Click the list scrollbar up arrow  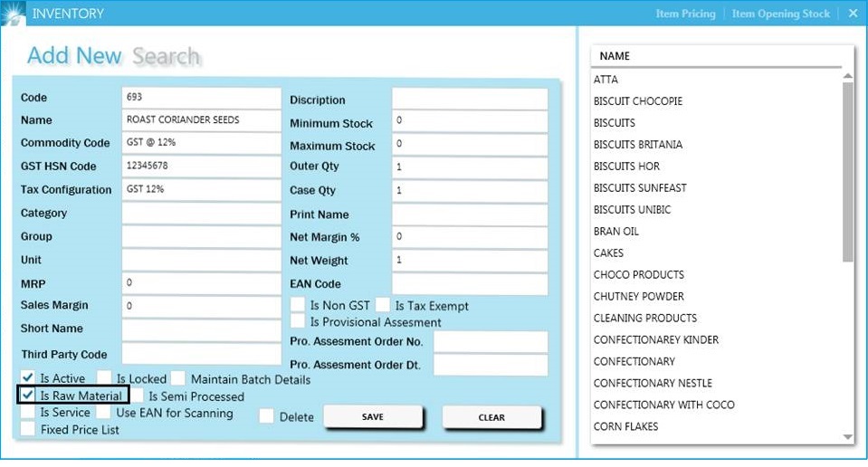tap(847, 76)
